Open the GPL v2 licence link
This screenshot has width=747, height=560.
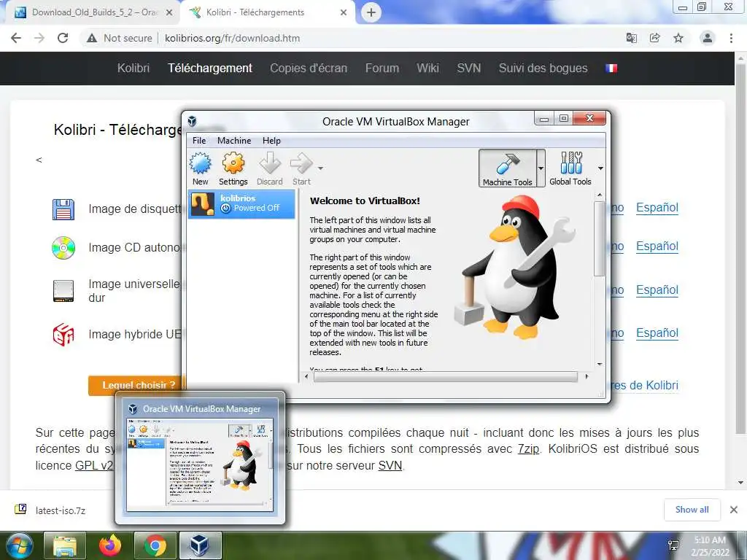coord(94,465)
